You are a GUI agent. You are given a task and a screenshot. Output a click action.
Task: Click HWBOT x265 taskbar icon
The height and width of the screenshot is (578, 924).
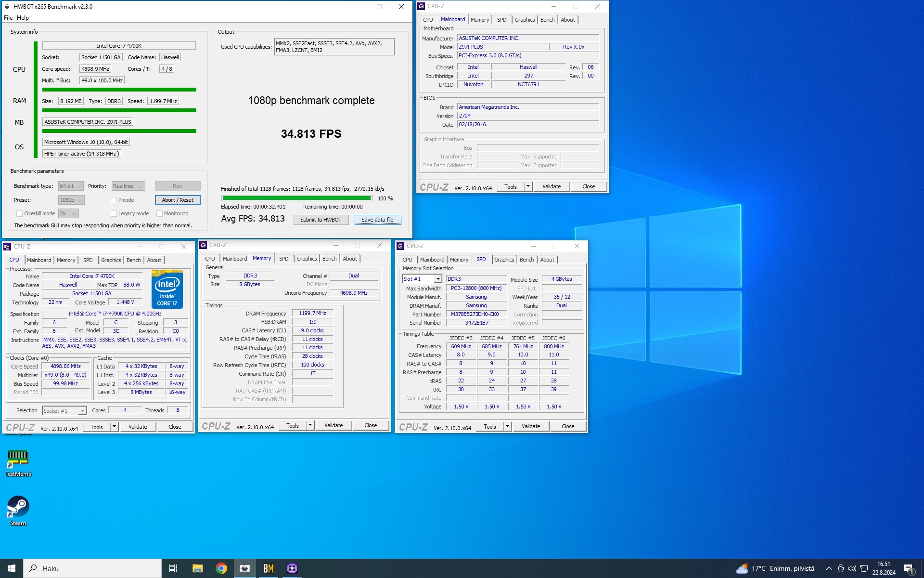(x=245, y=568)
